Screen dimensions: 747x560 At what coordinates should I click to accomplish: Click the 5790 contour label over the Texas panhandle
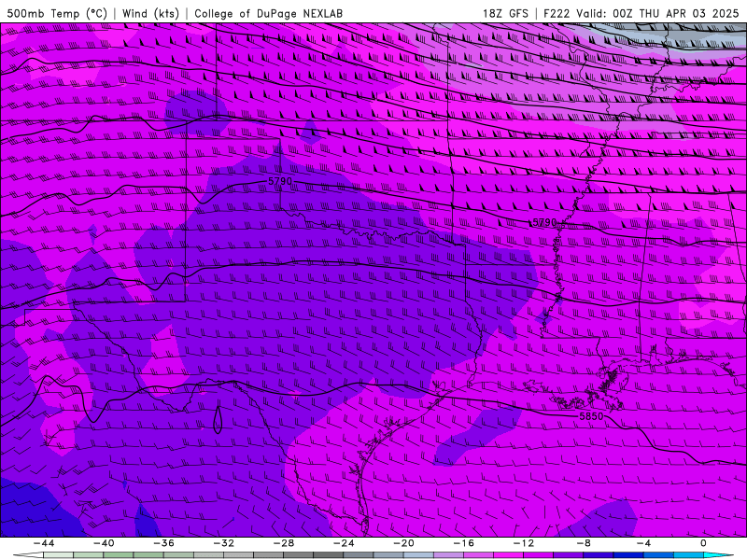(280, 181)
